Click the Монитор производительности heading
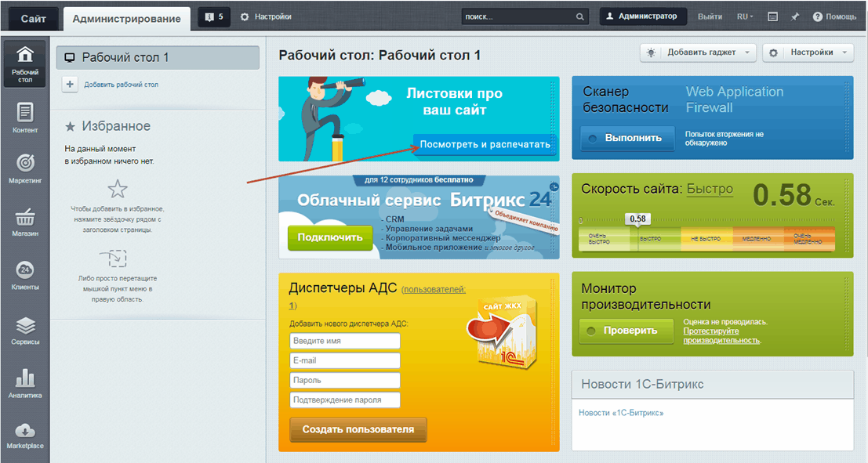This screenshot has width=868, height=463. tap(645, 296)
